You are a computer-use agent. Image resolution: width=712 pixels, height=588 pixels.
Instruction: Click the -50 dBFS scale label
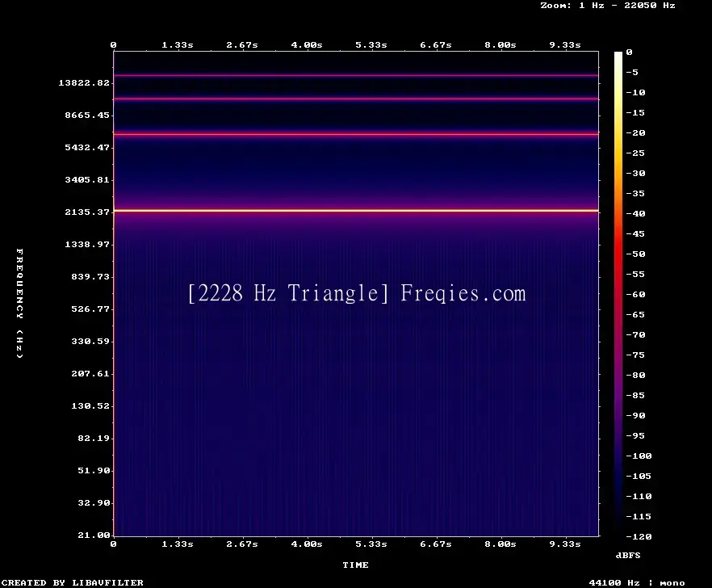pos(635,254)
